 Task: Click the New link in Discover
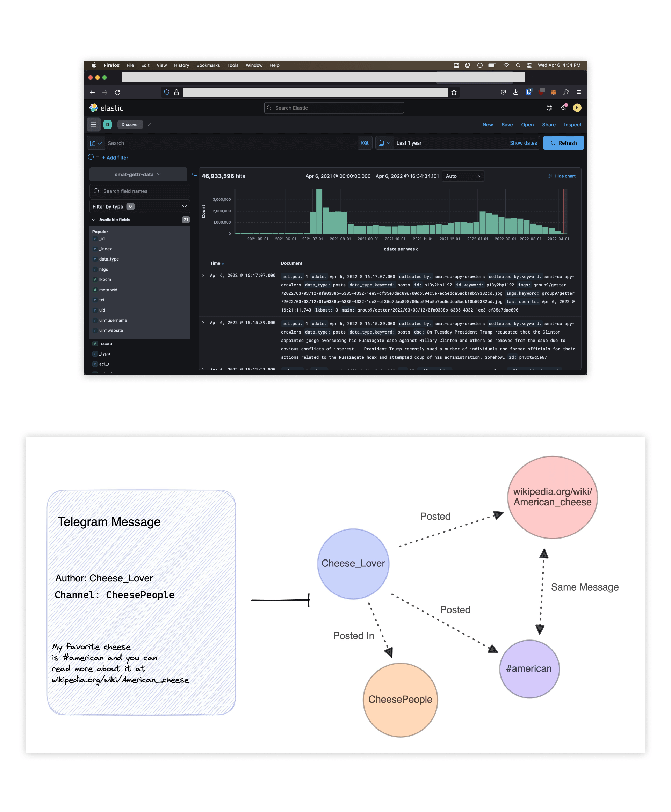[x=488, y=125]
